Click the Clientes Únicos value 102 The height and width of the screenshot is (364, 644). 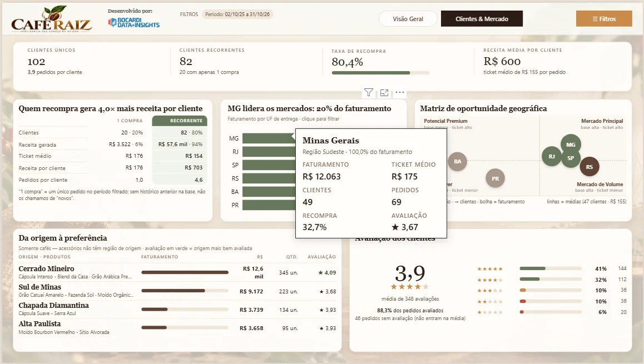36,62
